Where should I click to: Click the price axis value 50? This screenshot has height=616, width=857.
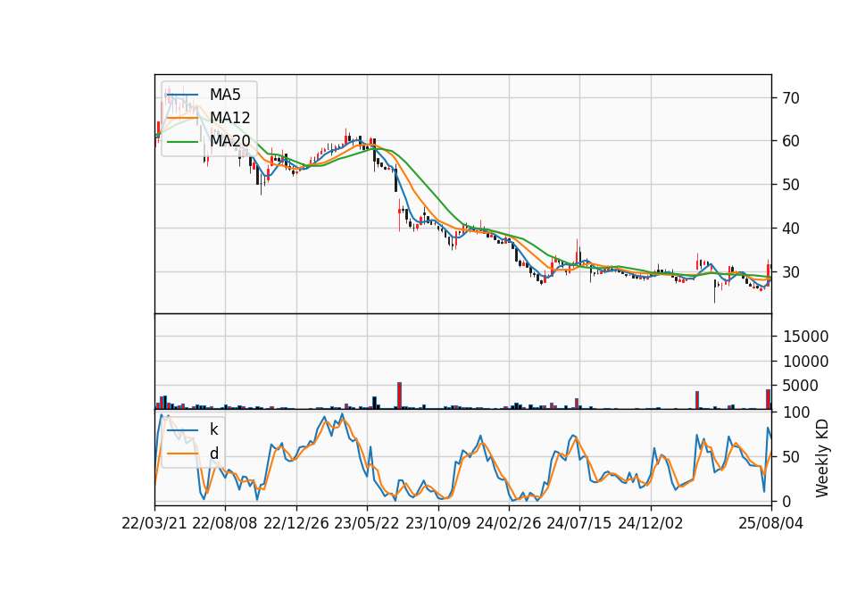pos(791,185)
